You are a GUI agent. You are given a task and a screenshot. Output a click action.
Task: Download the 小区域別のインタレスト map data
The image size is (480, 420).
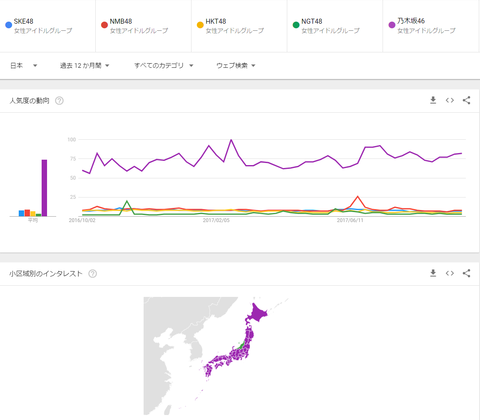point(433,273)
